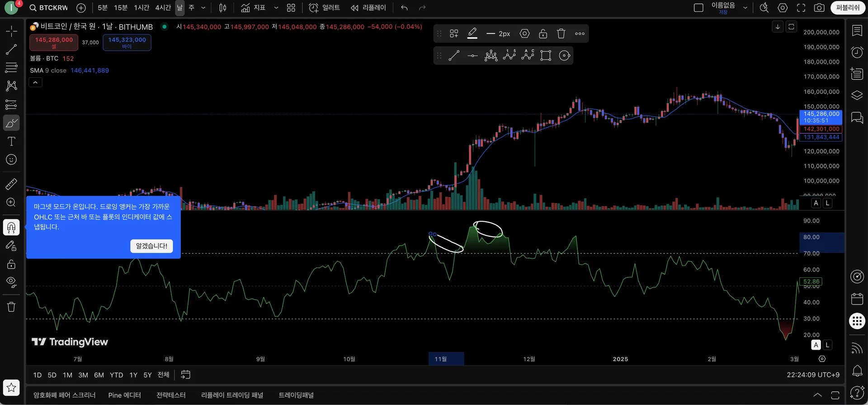Click the red sell price button
The height and width of the screenshot is (405, 868).
(x=54, y=42)
